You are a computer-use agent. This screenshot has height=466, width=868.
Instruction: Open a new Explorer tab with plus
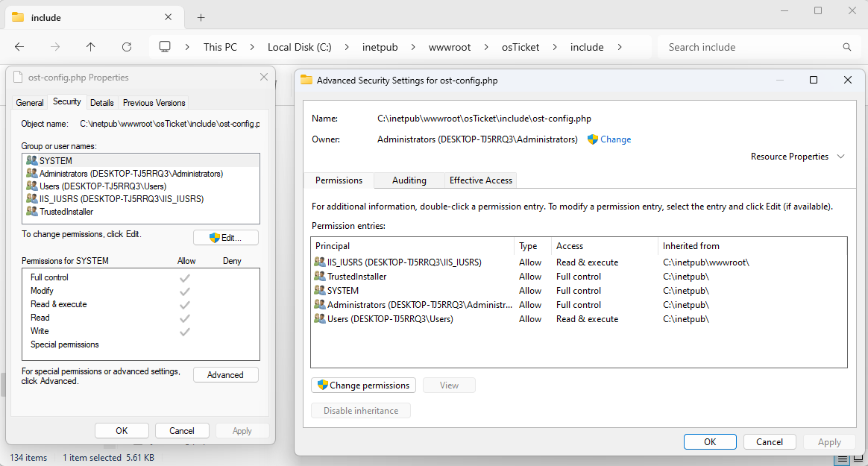click(201, 18)
